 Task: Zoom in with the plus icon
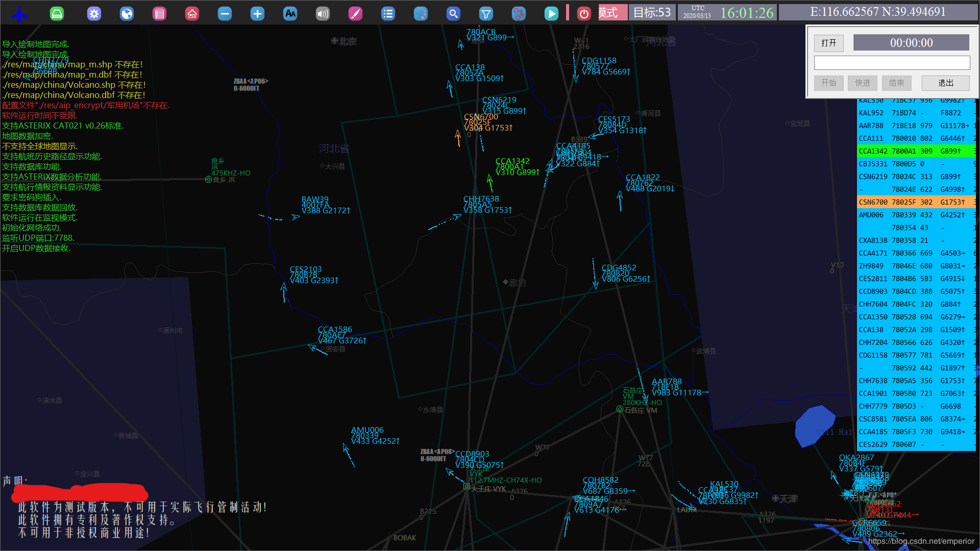pyautogui.click(x=257, y=14)
